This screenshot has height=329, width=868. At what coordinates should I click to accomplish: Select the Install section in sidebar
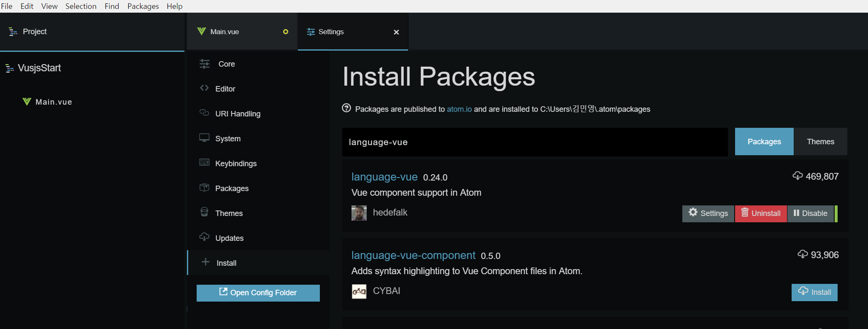click(258, 263)
